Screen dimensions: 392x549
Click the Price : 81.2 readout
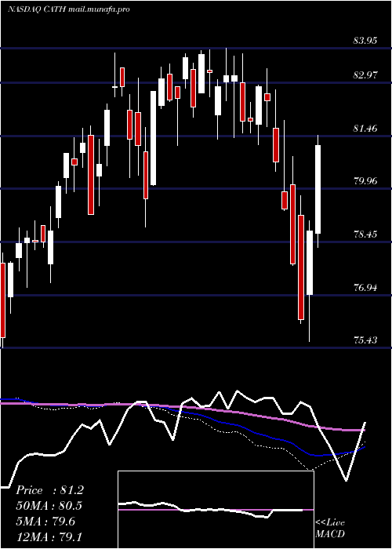tap(49, 490)
